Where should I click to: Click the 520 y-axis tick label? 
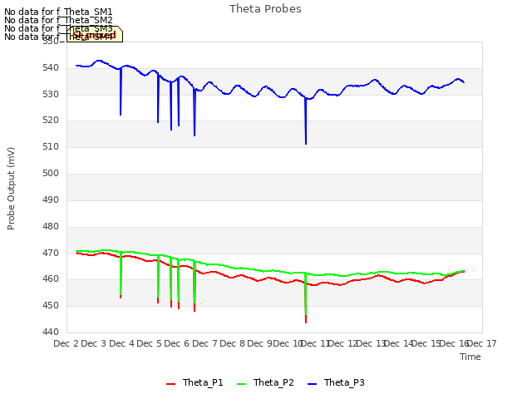[51, 121]
